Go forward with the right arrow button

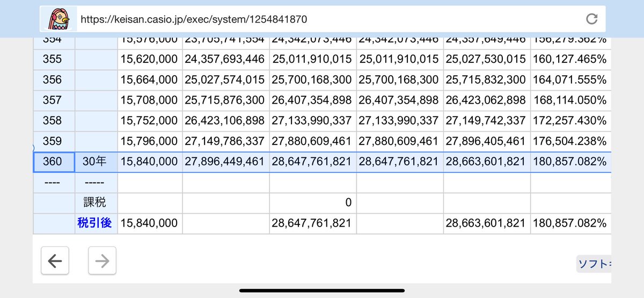[102, 261]
